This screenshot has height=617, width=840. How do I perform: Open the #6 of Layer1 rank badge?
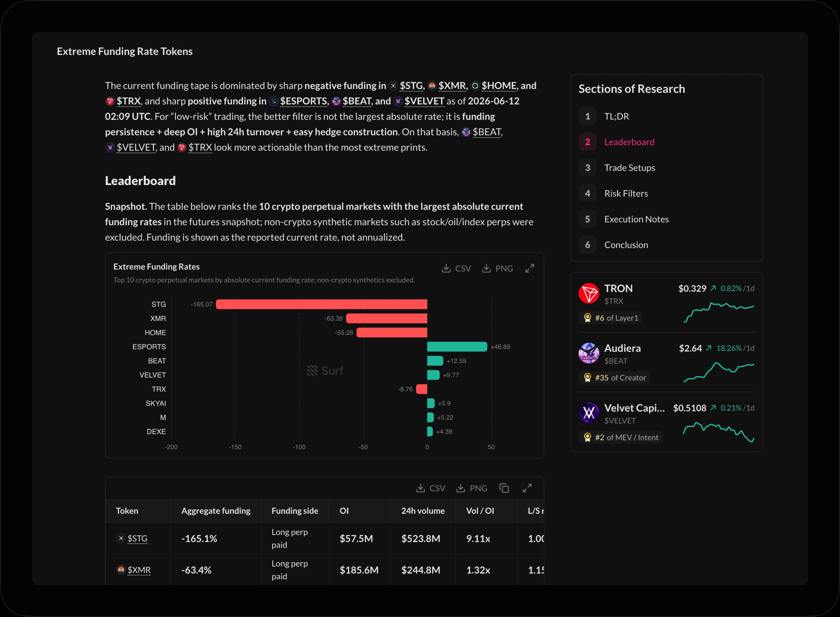611,318
